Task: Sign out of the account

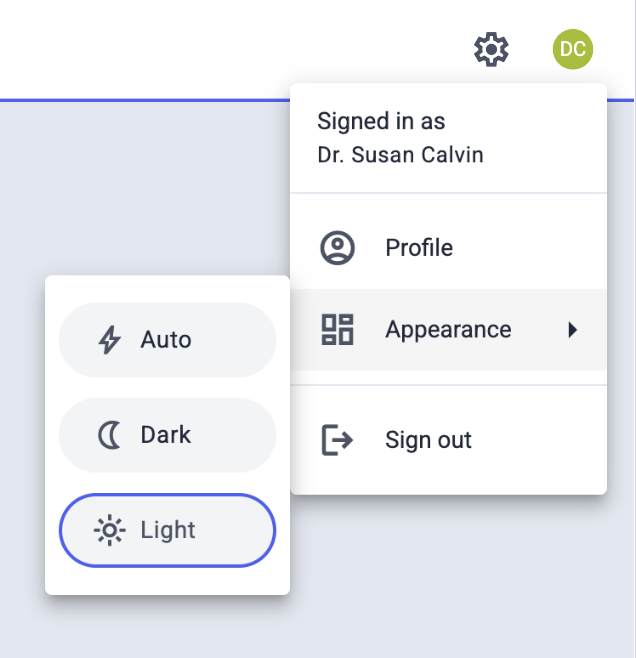Action: 428,440
